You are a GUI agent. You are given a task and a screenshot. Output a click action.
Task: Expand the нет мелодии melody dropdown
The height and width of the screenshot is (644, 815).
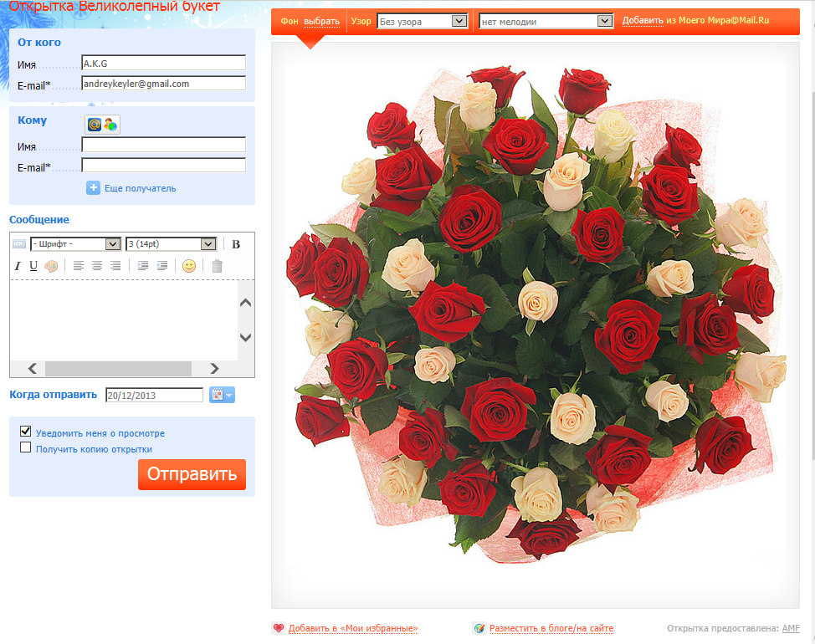546,21
